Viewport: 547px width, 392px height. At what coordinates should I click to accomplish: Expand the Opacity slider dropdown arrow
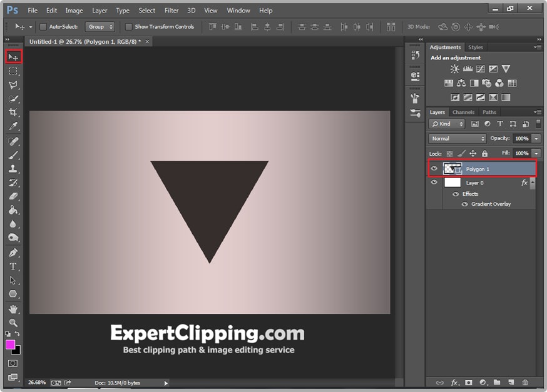[x=536, y=138]
